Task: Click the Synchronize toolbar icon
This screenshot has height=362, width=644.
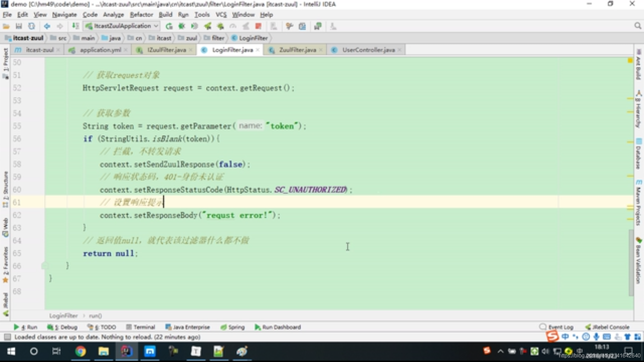Action: click(x=32, y=26)
